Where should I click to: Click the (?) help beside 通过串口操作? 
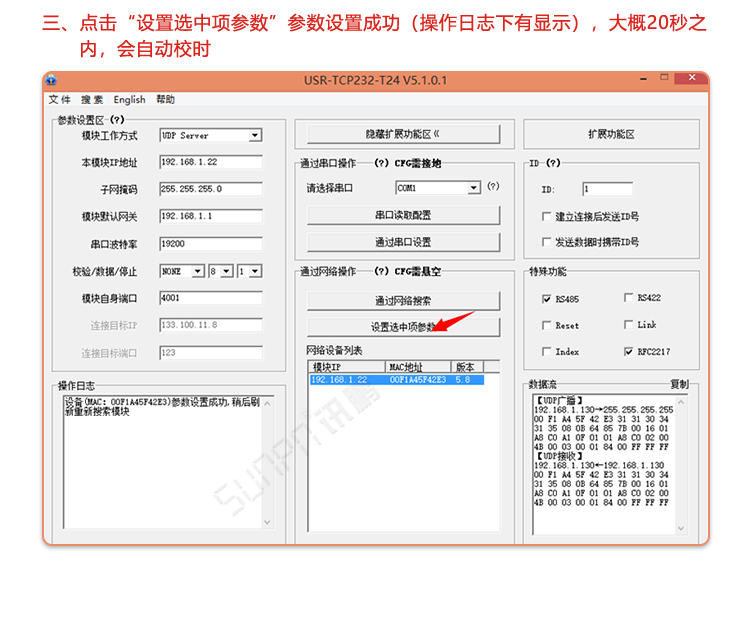[381, 163]
